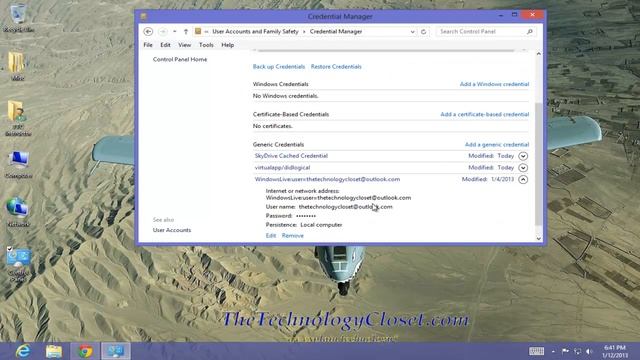
Task: Open the Help menu
Action: click(x=227, y=45)
